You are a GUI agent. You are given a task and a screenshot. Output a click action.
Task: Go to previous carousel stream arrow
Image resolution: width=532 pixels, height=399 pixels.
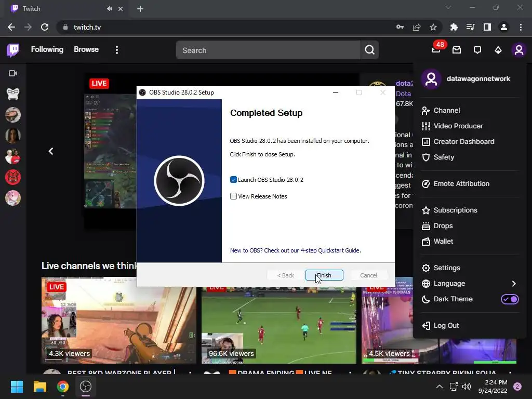click(x=51, y=151)
